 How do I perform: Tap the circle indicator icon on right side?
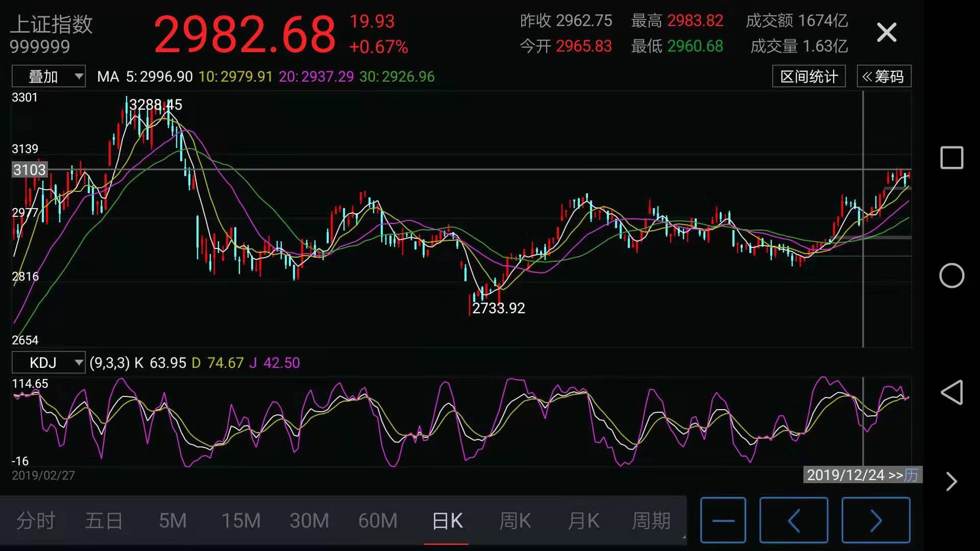(x=951, y=275)
